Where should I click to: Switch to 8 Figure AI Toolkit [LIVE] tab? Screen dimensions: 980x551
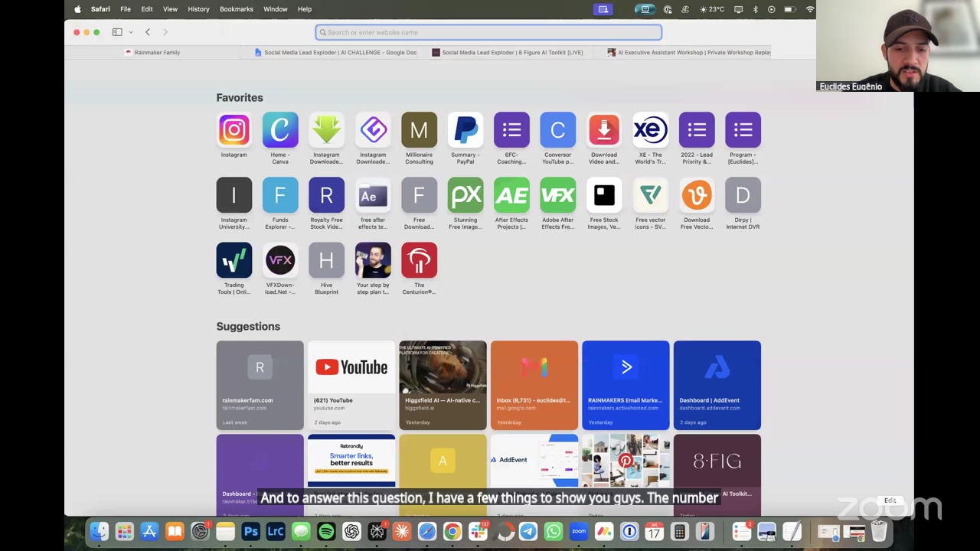coord(508,52)
